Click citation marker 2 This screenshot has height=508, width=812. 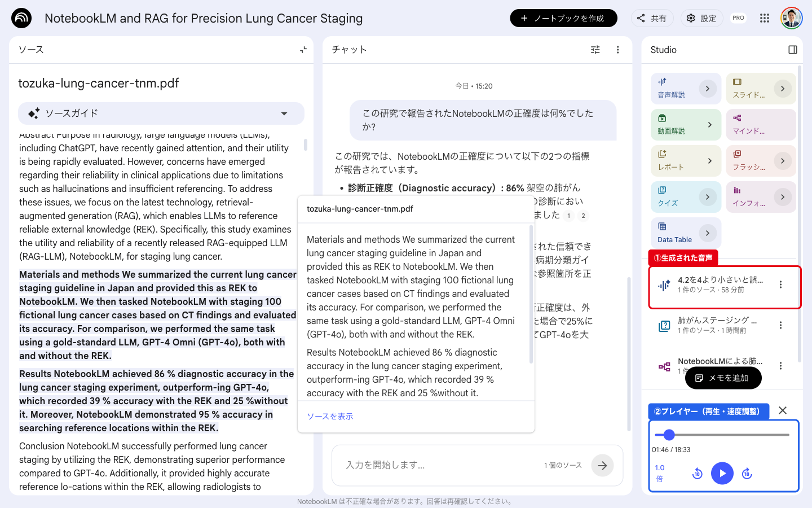click(583, 216)
